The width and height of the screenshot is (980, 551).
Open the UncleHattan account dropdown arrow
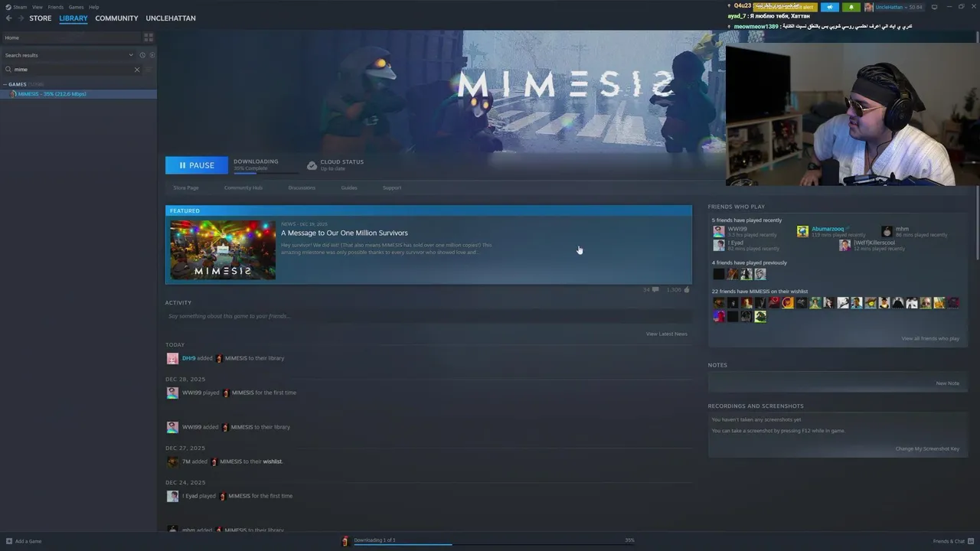pos(906,7)
